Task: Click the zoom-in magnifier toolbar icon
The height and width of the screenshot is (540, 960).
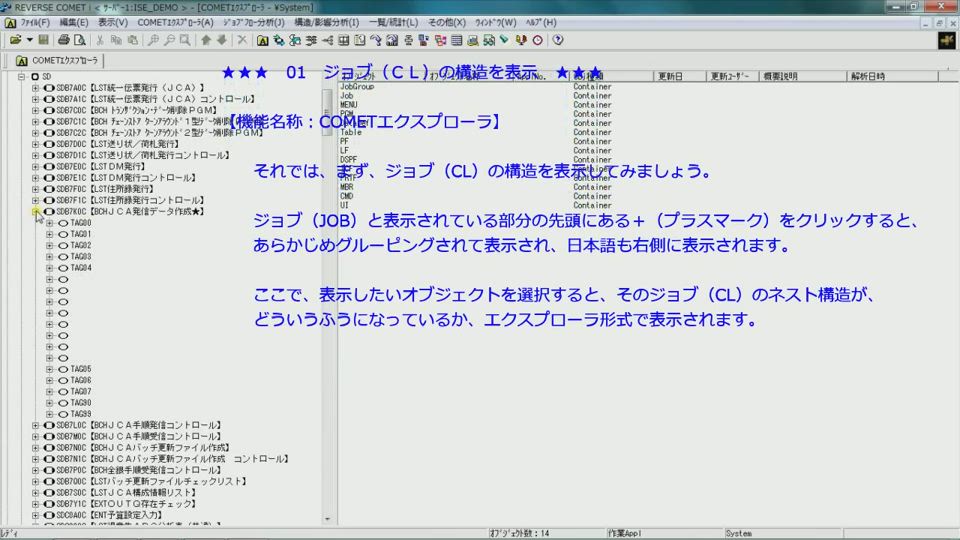Action: (x=152, y=40)
